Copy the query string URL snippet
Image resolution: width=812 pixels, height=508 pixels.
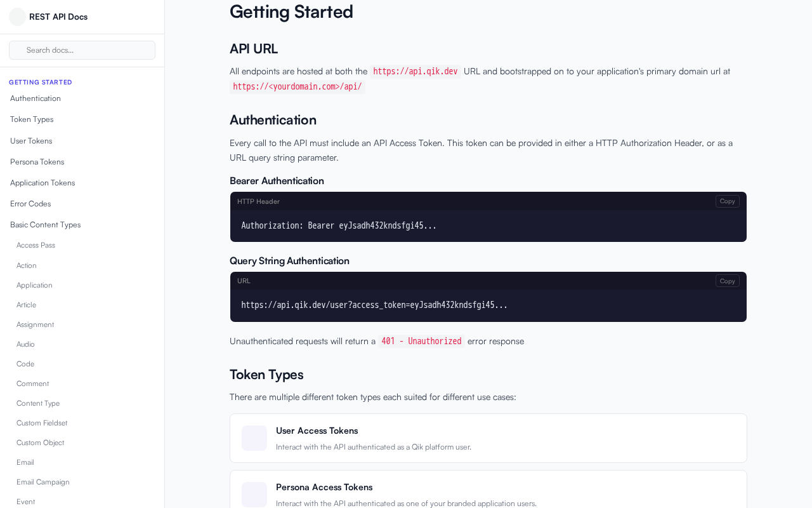[727, 281]
